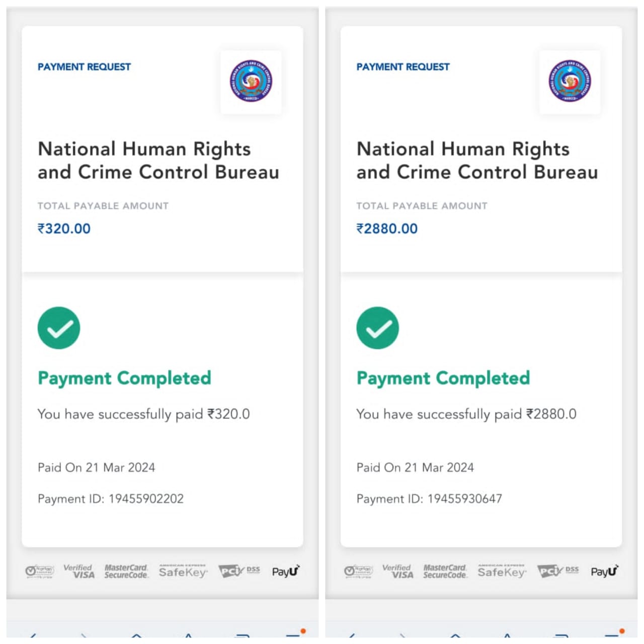644x644 pixels.
Task: Click the green checkmark above the ₹320.0 paid message
Action: click(x=59, y=328)
